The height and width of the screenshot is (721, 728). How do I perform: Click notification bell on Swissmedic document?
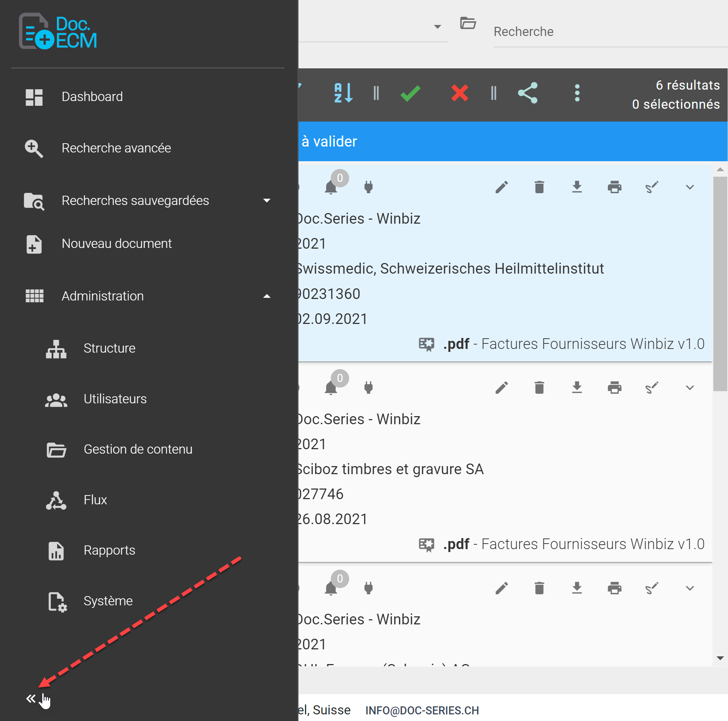(x=331, y=187)
